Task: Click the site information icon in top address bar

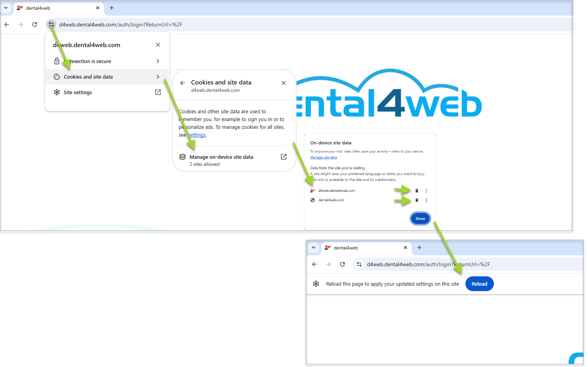Action: (51, 25)
